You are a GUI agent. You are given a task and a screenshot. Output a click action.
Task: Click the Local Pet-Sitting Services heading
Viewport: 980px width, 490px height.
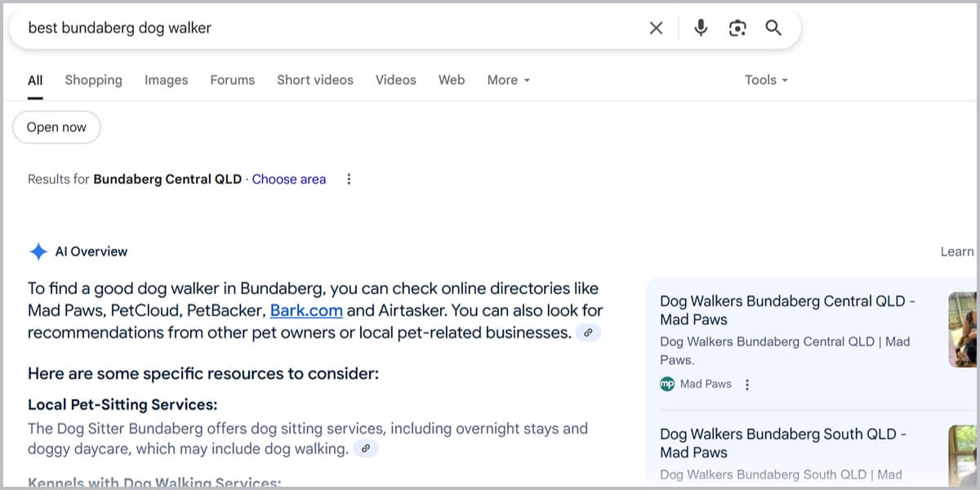click(122, 405)
